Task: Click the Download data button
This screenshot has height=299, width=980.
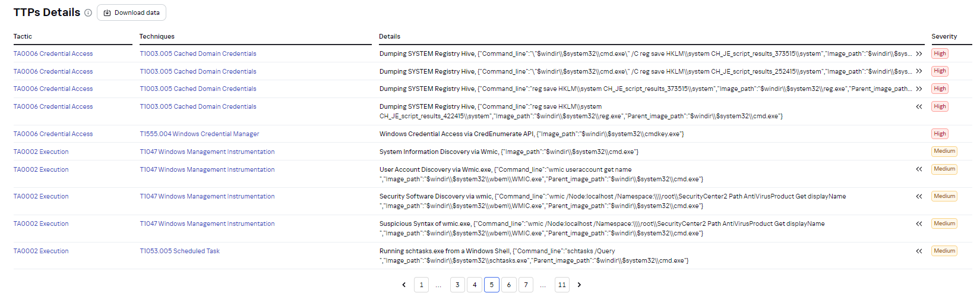Action: pyautogui.click(x=131, y=12)
